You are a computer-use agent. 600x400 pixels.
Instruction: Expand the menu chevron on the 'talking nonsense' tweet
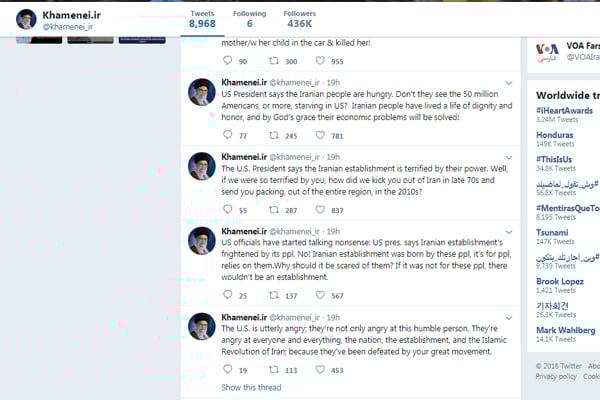(509, 232)
